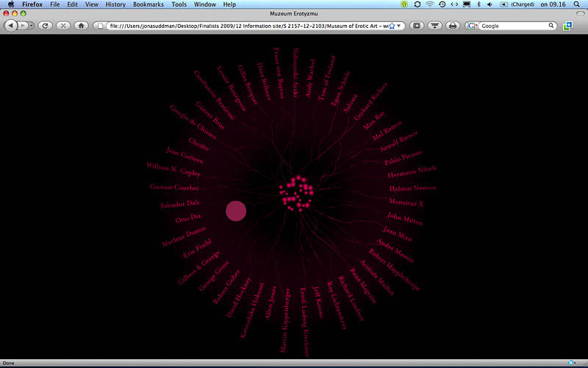The height and width of the screenshot is (368, 588).
Task: Focus the Google search field
Action: 514,26
